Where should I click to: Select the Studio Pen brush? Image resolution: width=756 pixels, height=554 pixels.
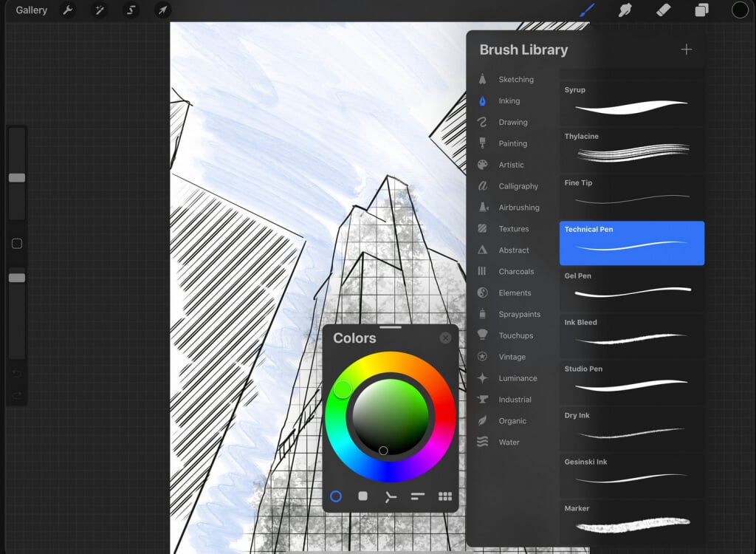click(632, 383)
